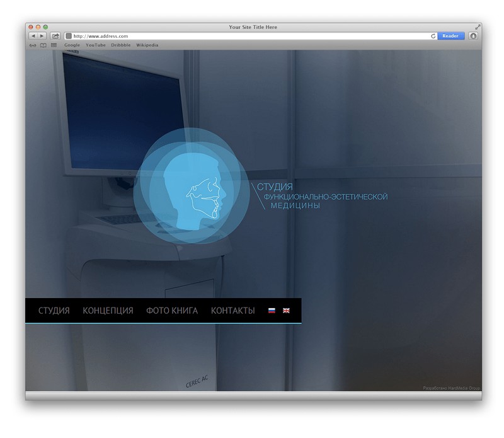Click the yellow minimize window button

(x=38, y=27)
